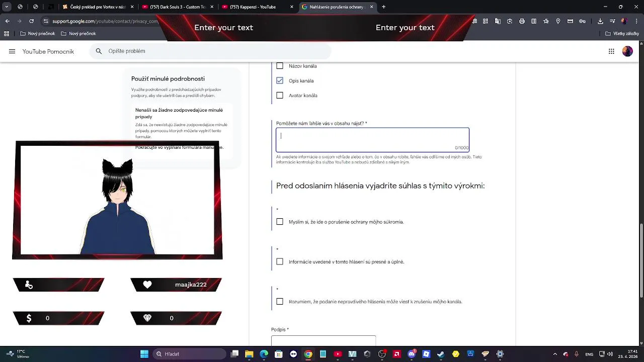The width and height of the screenshot is (644, 362).
Task: Open the YouTube Pomocník hamburger menu
Action: 12,51
